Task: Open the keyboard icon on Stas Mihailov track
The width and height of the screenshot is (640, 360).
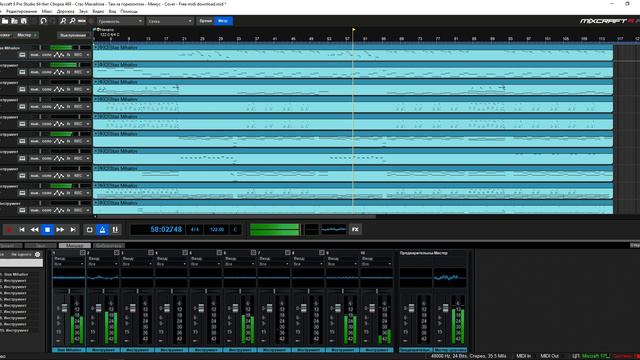Action: click(22, 55)
